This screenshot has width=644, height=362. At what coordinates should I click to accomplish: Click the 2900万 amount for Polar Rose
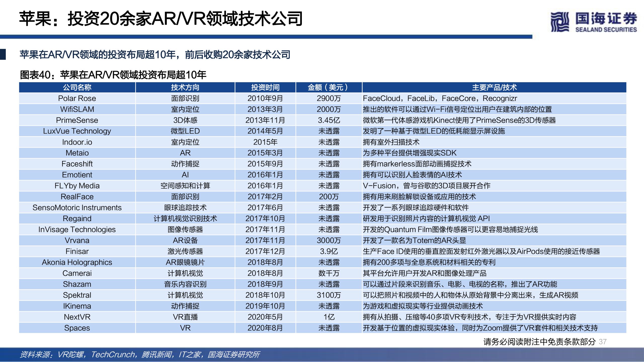pyautogui.click(x=329, y=98)
